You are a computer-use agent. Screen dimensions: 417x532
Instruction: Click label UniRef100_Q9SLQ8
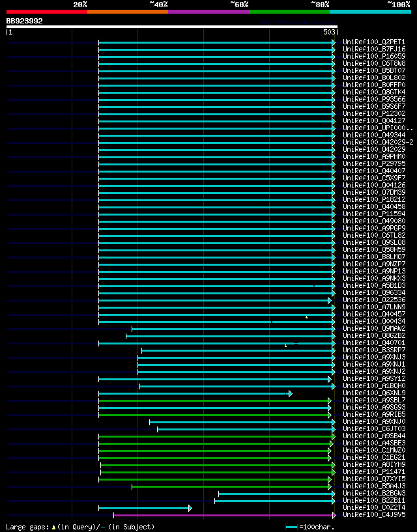coord(374,243)
